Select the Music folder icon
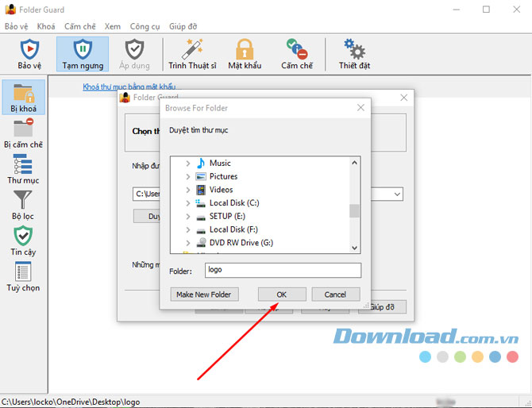The image size is (532, 408). click(x=201, y=164)
